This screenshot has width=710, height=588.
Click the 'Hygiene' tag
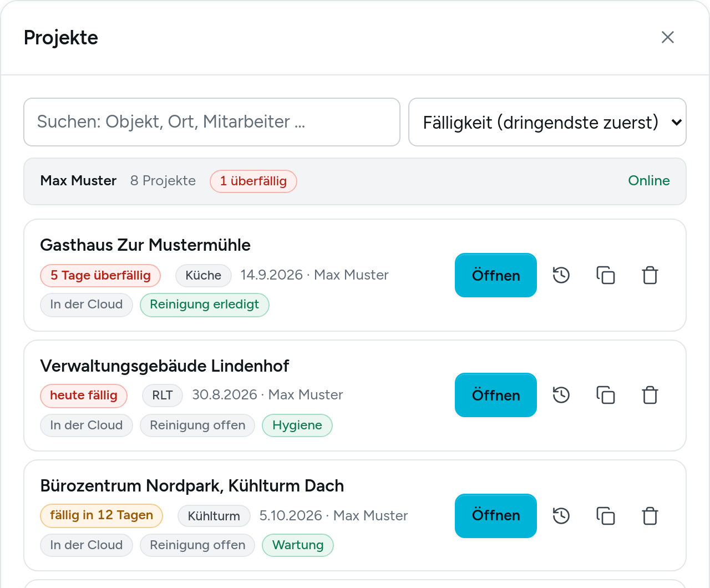(297, 425)
